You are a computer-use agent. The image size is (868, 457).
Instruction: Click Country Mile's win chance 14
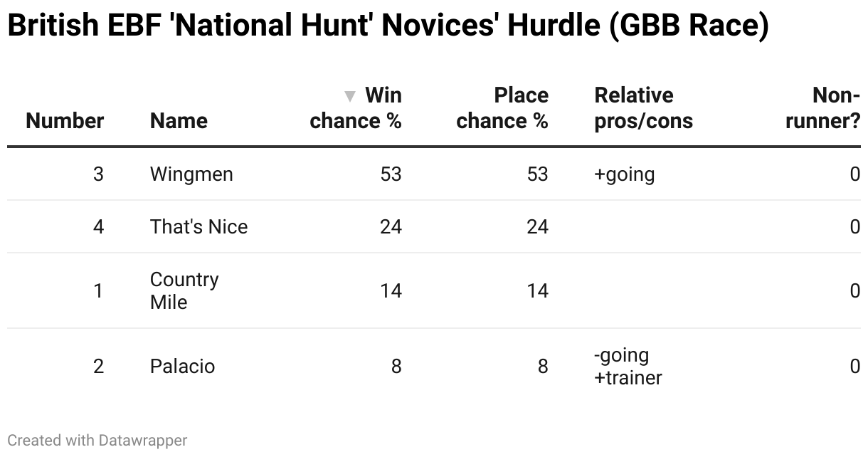click(x=391, y=290)
